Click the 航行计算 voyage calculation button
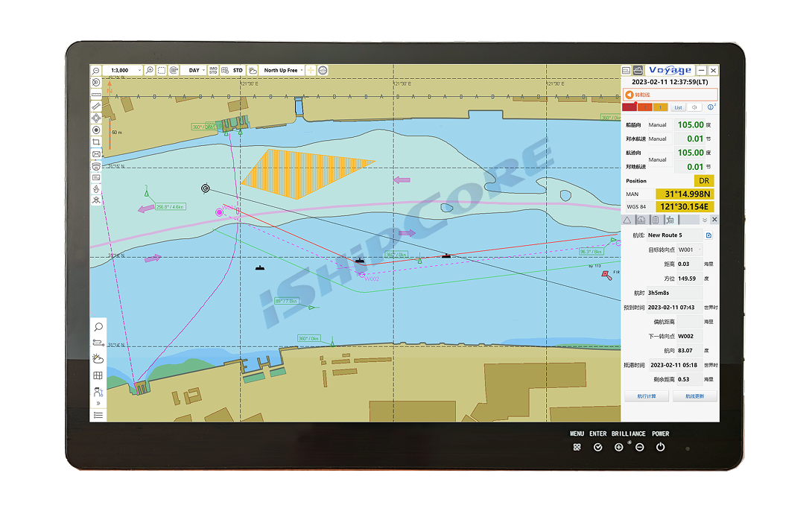The height and width of the screenshot is (505, 812). (x=647, y=396)
